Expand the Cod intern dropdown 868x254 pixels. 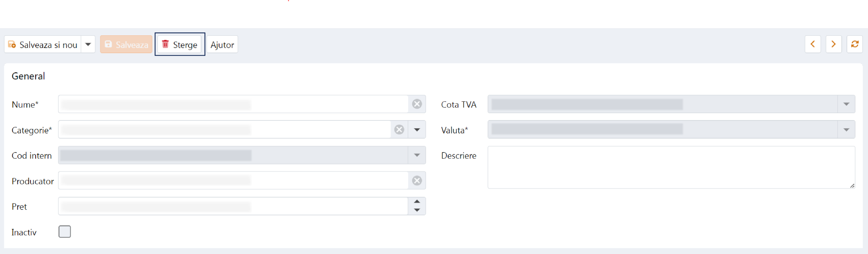pyautogui.click(x=417, y=155)
